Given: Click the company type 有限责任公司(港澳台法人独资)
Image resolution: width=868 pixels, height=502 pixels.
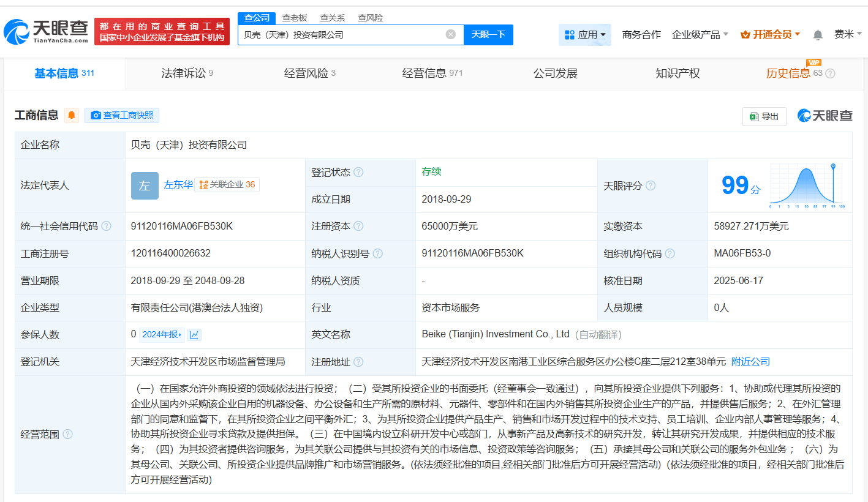Looking at the screenshot, I should click(x=197, y=308).
